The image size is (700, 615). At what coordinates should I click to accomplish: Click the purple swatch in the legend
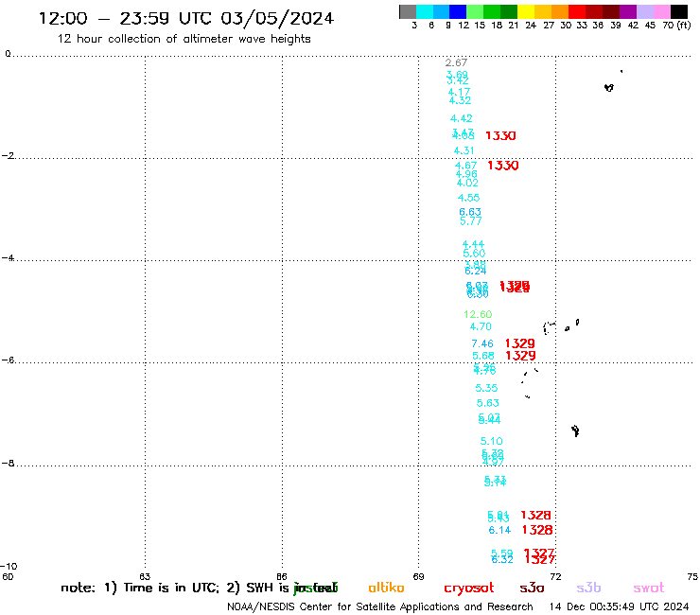tap(628, 11)
